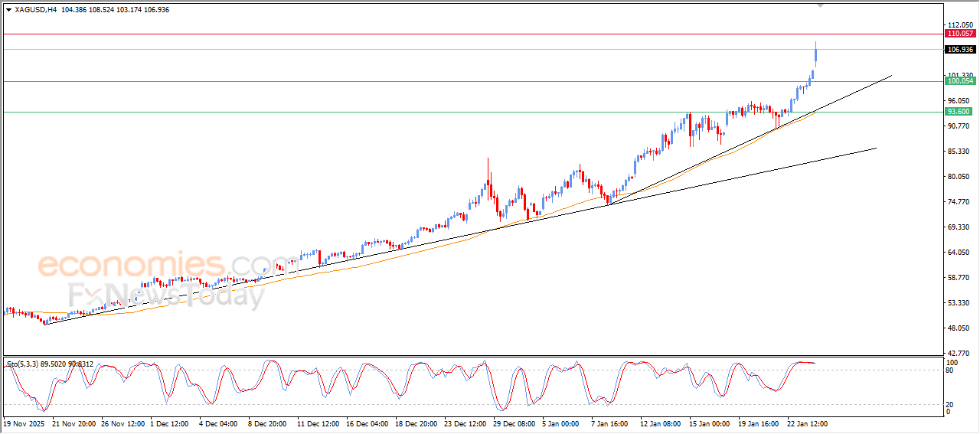Viewport: 980px width, 434px height.
Task: Select the green 100.054 price label
Action: 959,81
